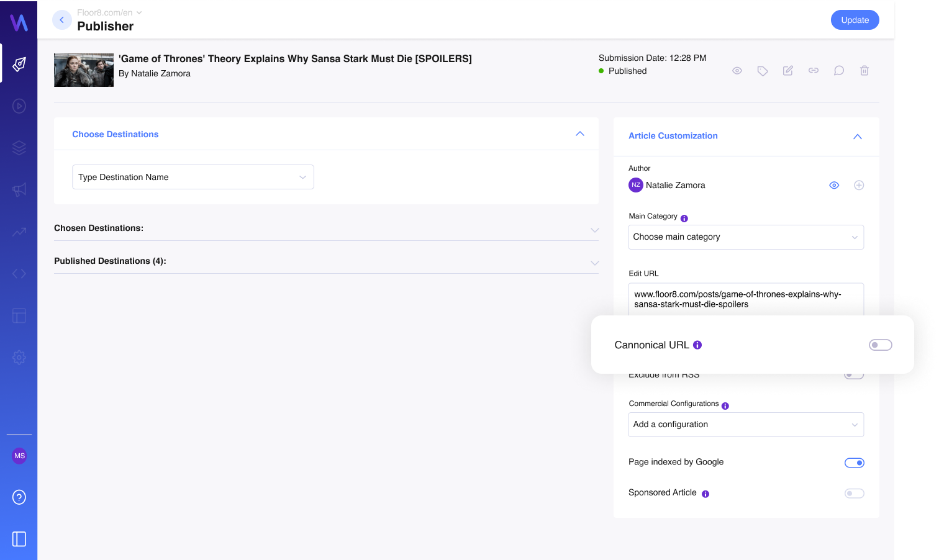Click the article title text

295,59
